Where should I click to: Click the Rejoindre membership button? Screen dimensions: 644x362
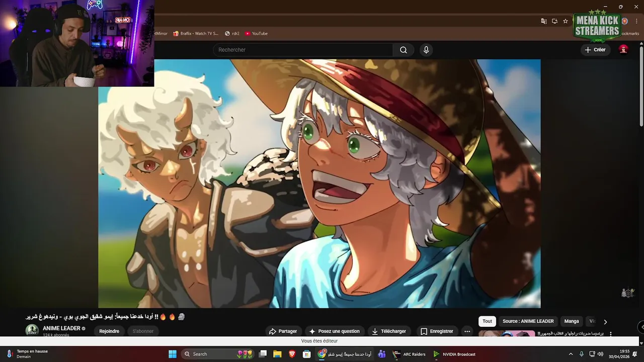109,331
